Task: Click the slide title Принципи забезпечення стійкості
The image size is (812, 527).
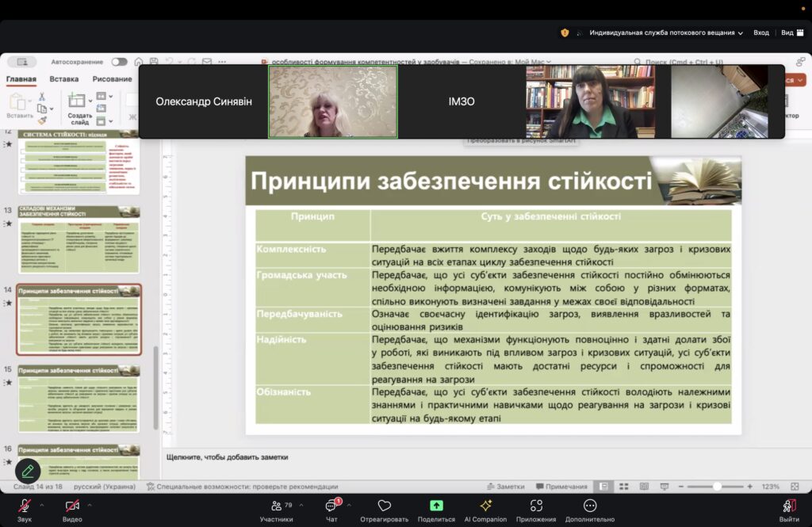Action: tap(451, 181)
